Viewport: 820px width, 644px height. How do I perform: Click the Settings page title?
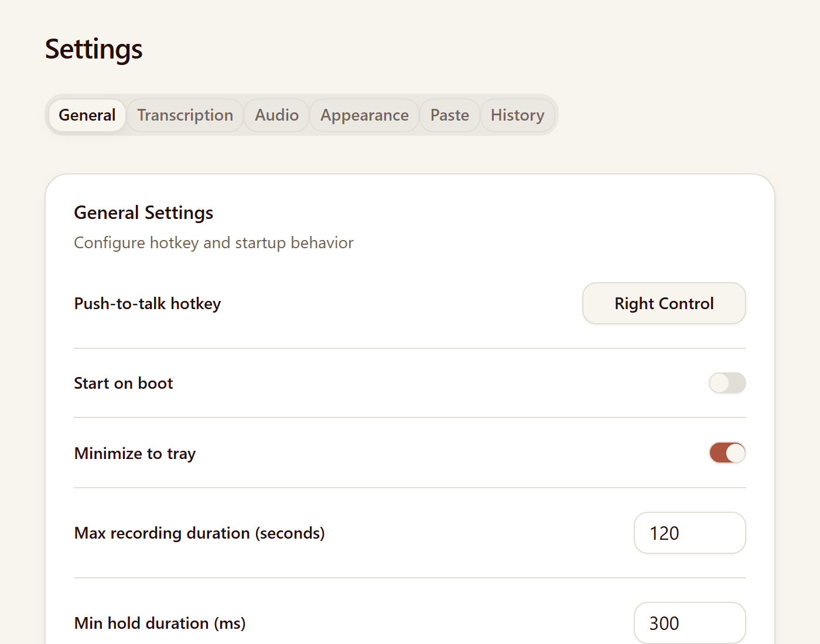coord(94,49)
